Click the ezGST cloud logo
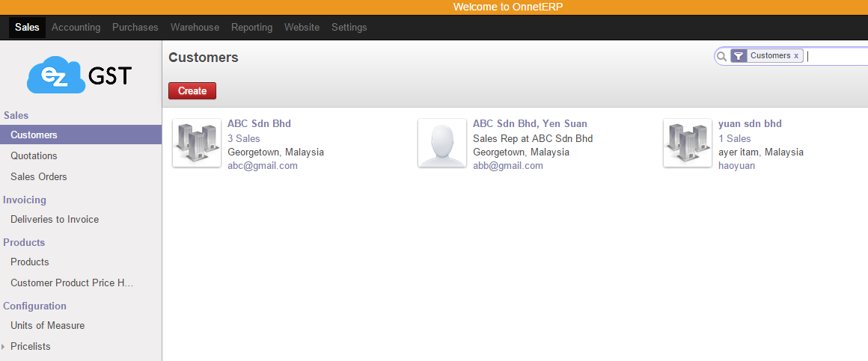Viewport: 868px width, 361px height. pyautogui.click(x=80, y=75)
